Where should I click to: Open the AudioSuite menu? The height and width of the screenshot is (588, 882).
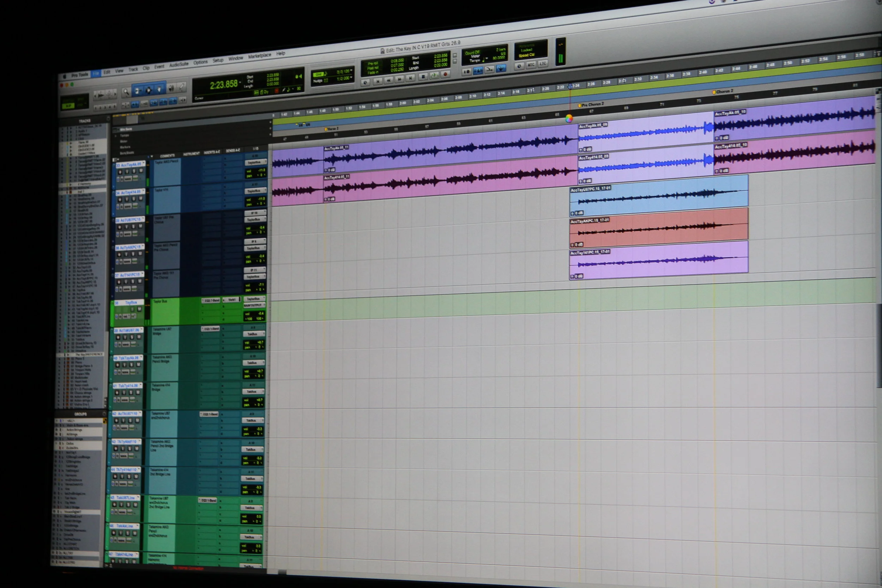coord(179,65)
